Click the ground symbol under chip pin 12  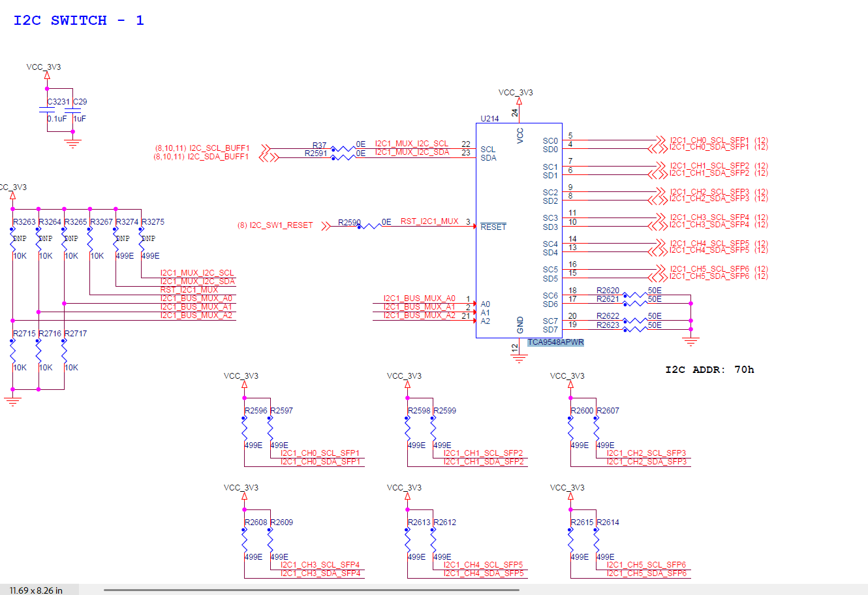519,358
